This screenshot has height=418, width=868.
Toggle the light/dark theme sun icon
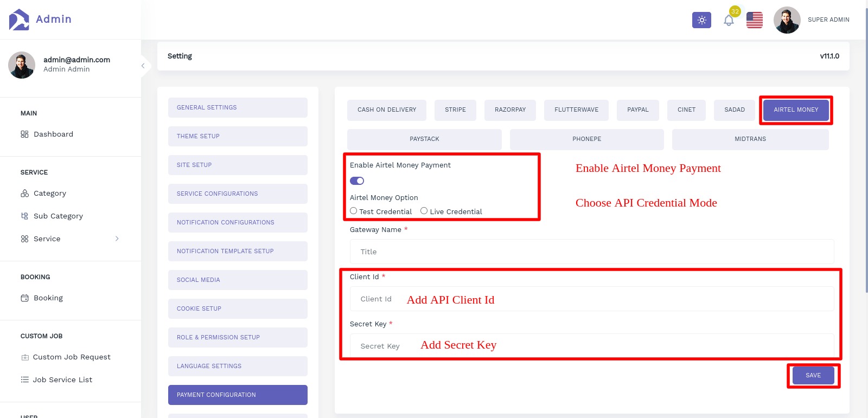point(701,20)
